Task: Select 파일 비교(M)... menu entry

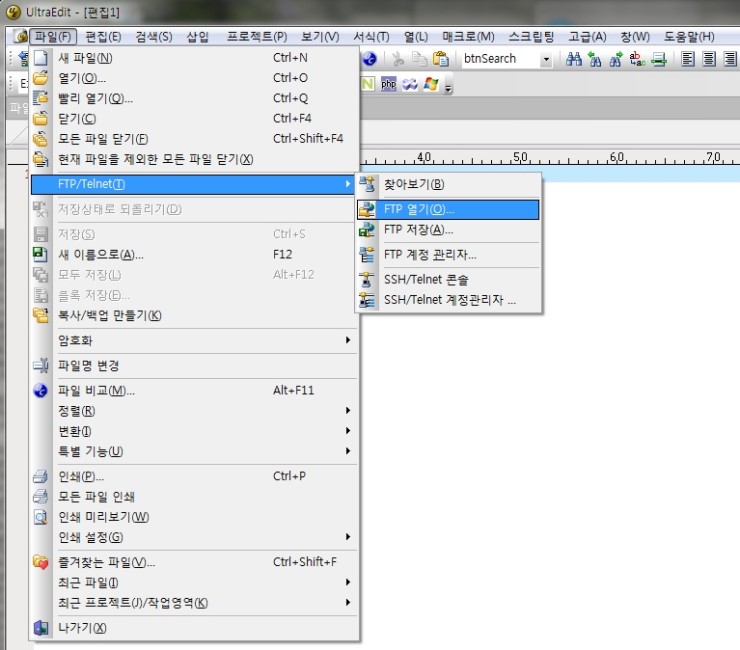Action: pyautogui.click(x=194, y=390)
